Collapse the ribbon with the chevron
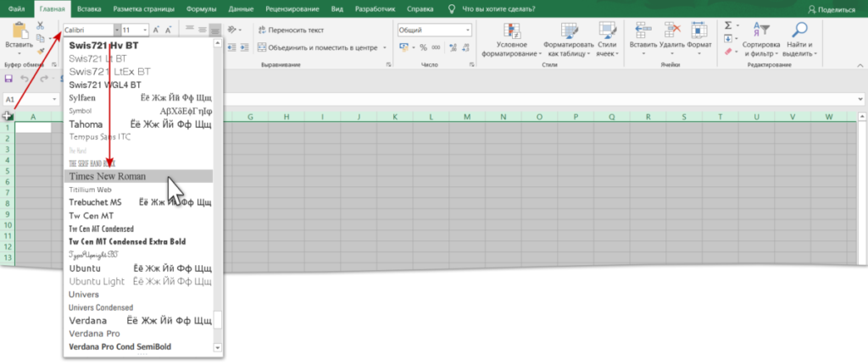The image size is (868, 364). 860,64
